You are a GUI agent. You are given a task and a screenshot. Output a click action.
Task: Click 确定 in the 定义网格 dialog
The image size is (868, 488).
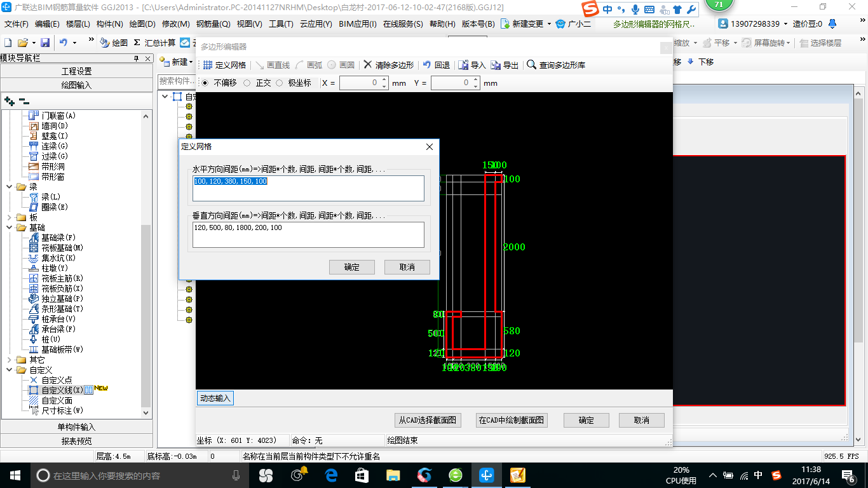[x=352, y=267]
